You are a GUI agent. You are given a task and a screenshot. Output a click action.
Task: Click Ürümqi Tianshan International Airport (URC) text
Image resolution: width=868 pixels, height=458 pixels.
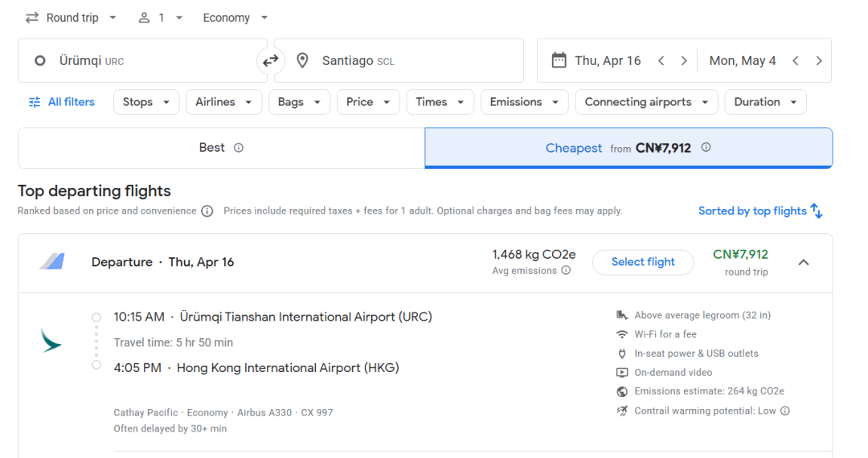pos(306,317)
